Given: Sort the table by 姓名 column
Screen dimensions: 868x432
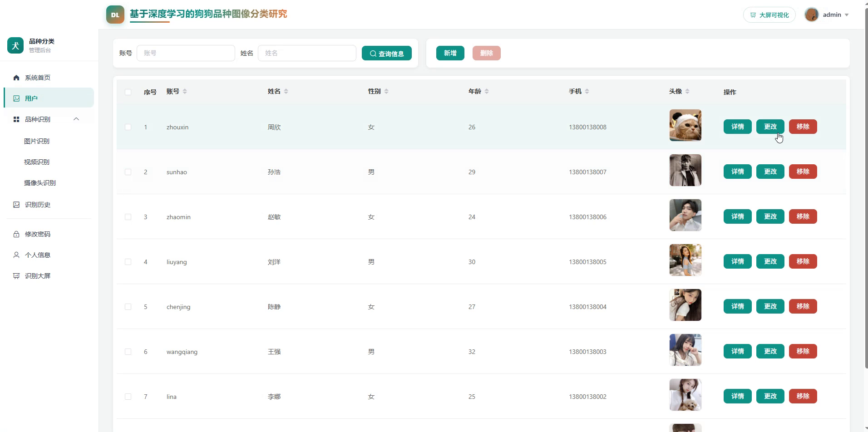Looking at the screenshot, I should click(286, 91).
